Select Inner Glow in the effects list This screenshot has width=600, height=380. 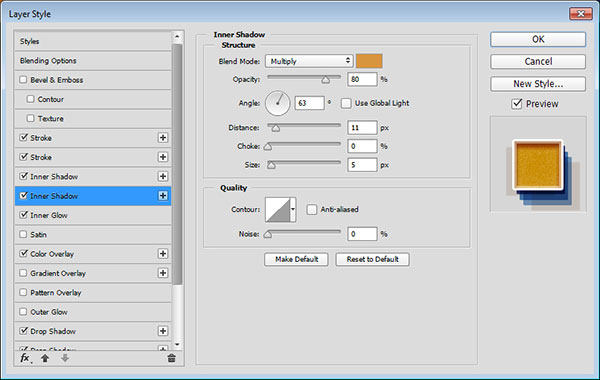[93, 215]
